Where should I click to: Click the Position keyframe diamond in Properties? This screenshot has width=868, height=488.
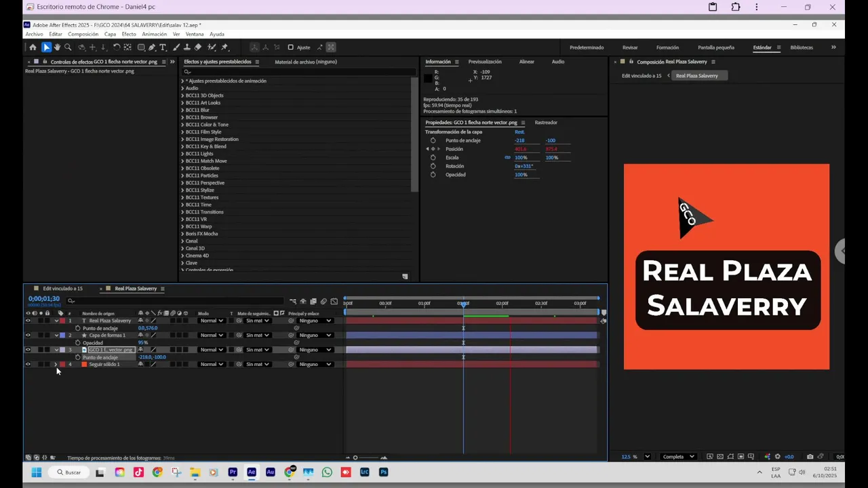pos(433,149)
